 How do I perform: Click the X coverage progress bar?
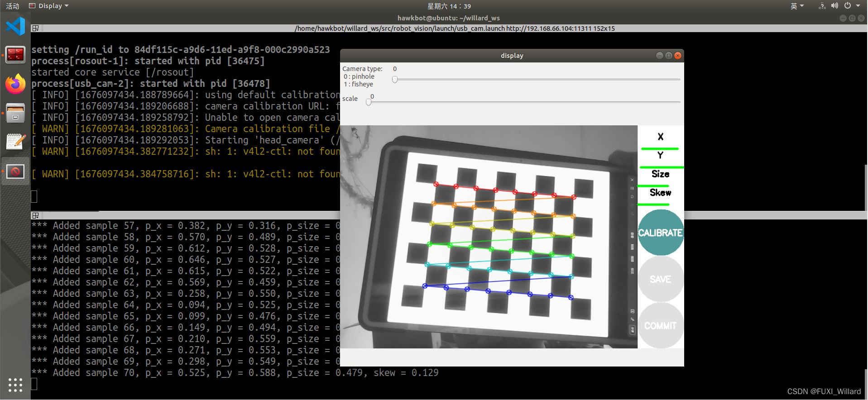(x=660, y=148)
